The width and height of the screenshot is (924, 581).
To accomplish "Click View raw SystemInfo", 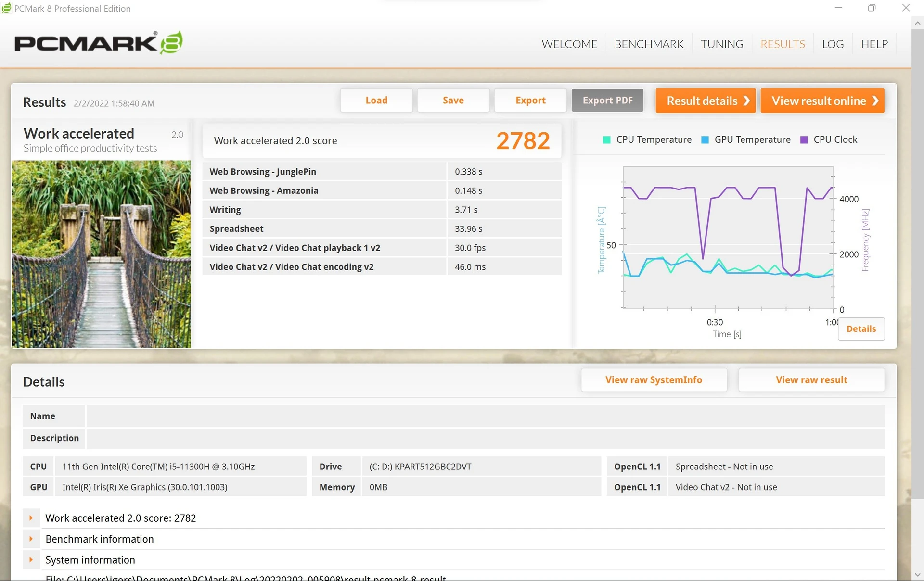I will (x=654, y=380).
